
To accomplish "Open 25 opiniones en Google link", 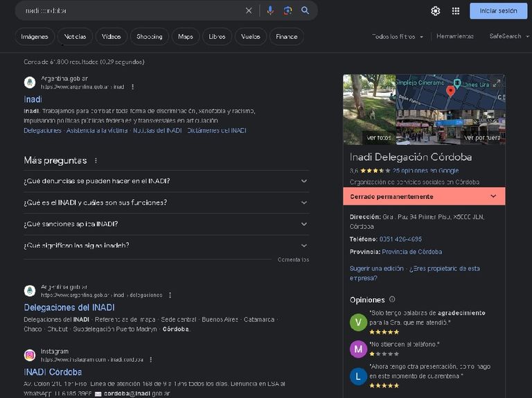I will pos(425,171).
